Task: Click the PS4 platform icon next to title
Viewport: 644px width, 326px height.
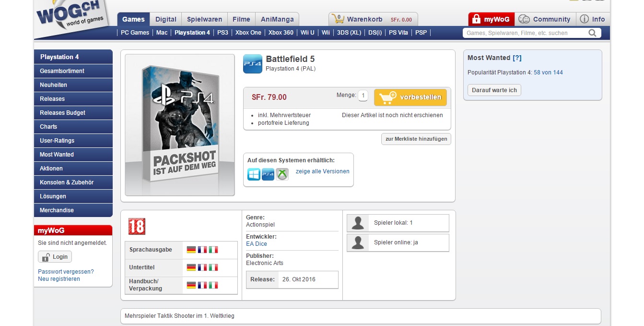Action: [x=253, y=64]
